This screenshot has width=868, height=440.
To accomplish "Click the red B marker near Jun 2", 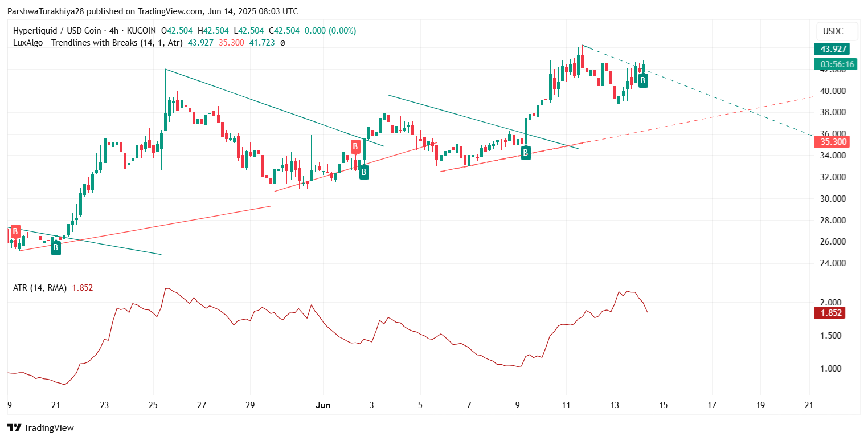I will (355, 147).
